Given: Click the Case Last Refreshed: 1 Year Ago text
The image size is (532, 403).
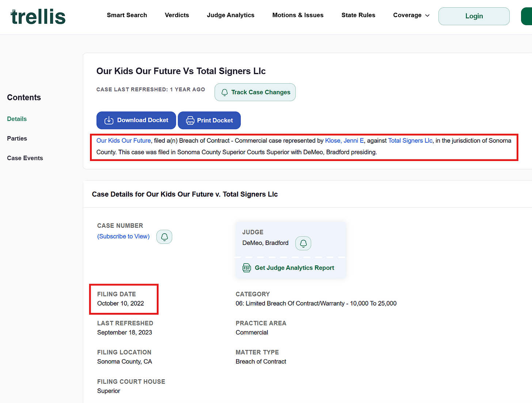Looking at the screenshot, I should tap(151, 89).
